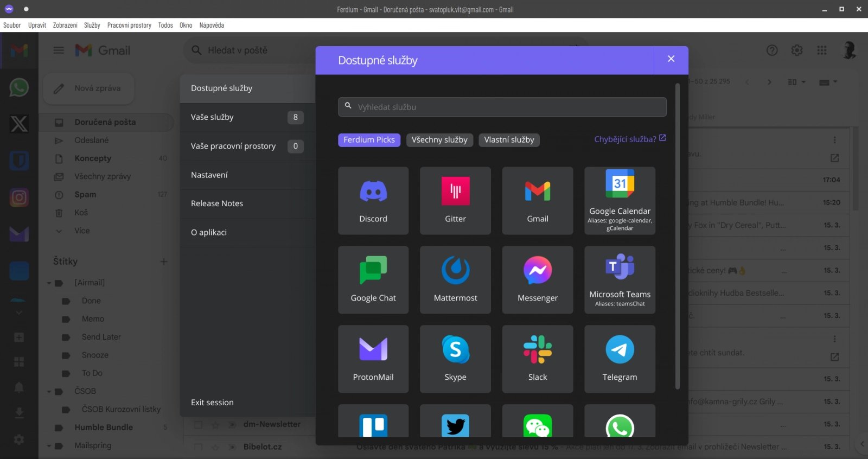Compose with Nová zpráva button
Screen dimensions: 868x459
pyautogui.click(x=89, y=88)
